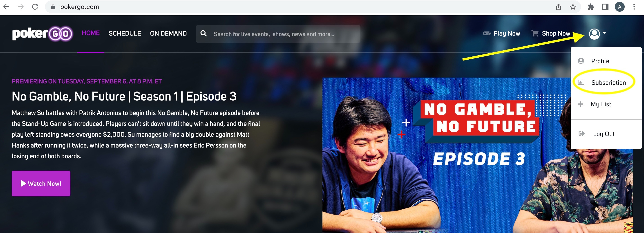Click the padlock site info icon
The height and width of the screenshot is (233, 644).
pyautogui.click(x=53, y=7)
